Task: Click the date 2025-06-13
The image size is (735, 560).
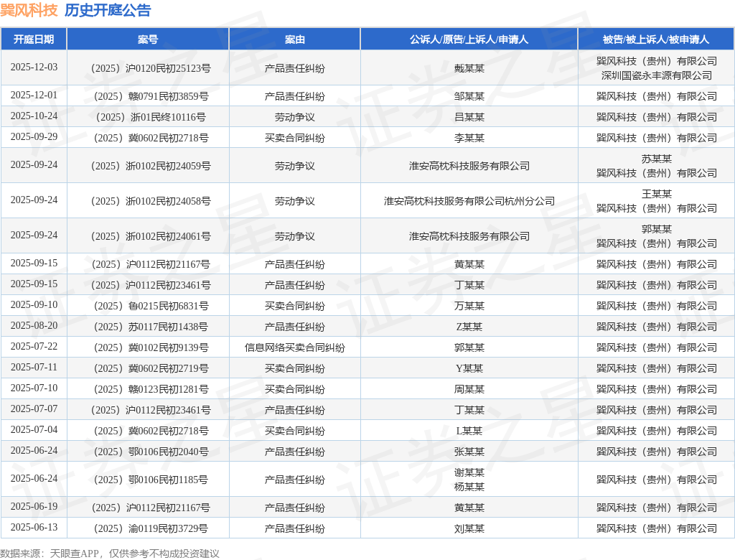Action: pyautogui.click(x=34, y=527)
